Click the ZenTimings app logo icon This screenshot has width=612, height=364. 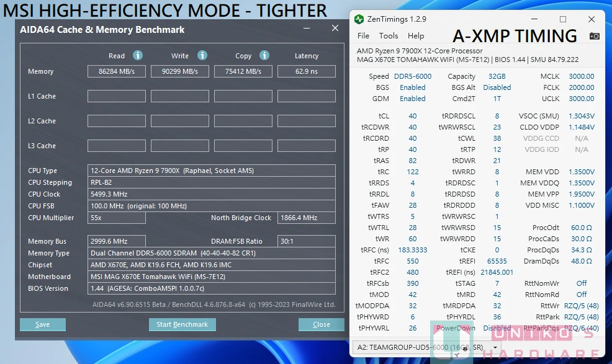click(x=359, y=19)
